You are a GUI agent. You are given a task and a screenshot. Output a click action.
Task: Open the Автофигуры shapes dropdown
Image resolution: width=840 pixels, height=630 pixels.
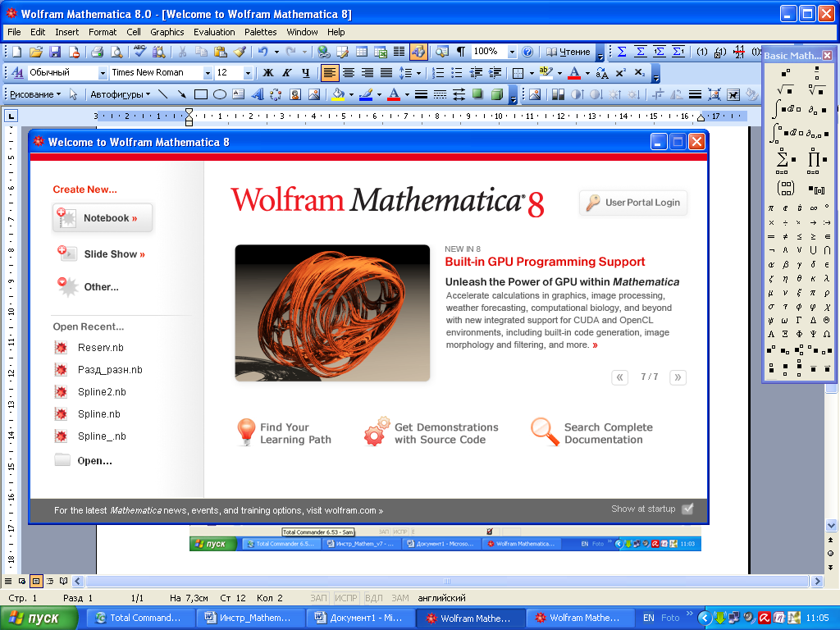point(120,95)
